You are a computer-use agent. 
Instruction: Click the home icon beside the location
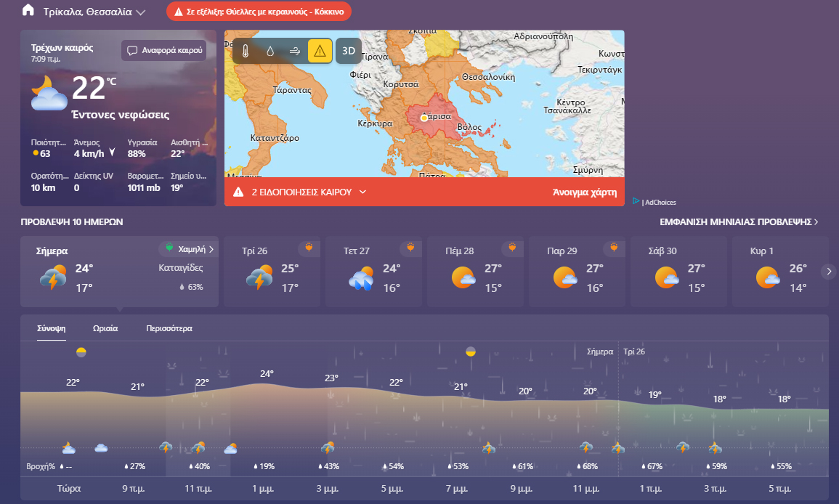click(28, 10)
